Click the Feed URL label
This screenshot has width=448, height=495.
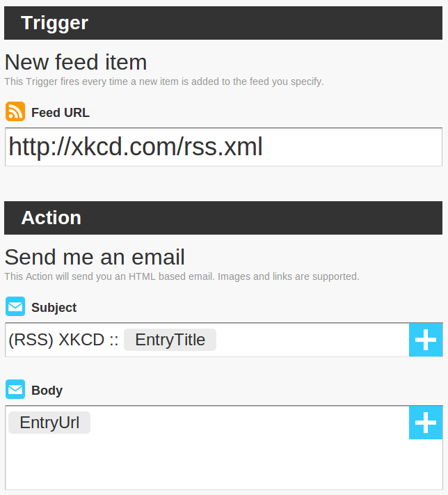[x=61, y=113]
